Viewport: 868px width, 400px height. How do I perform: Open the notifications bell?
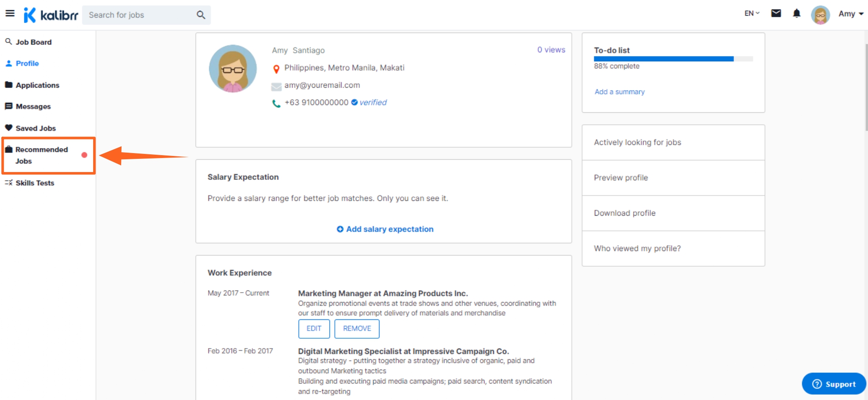tap(796, 14)
